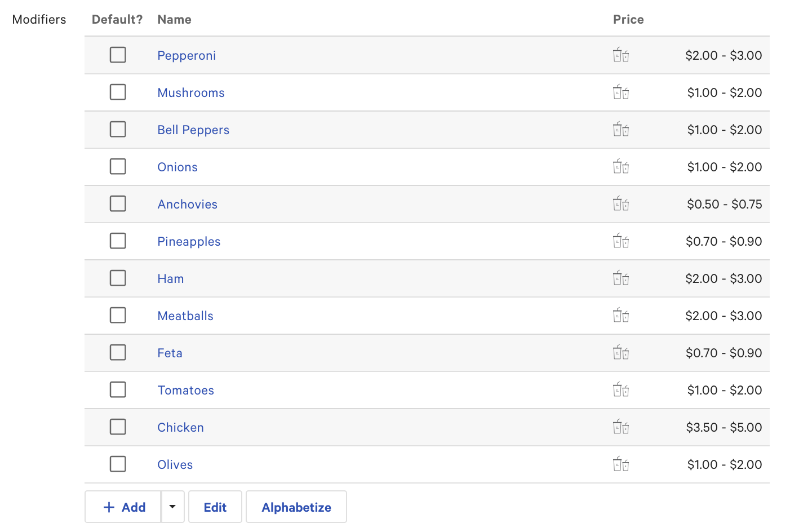Click Anchovies row cup sizes icon
Screen dimensions: 790x532
click(x=620, y=203)
